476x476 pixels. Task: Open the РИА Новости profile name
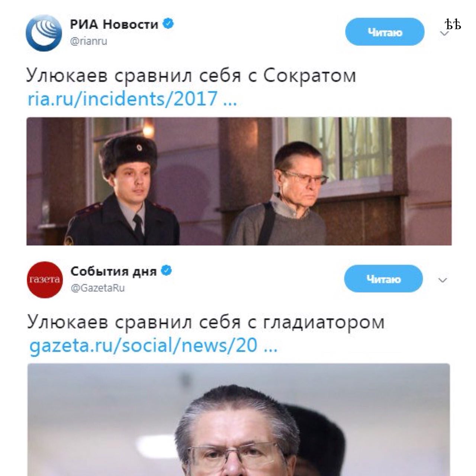coord(114,25)
